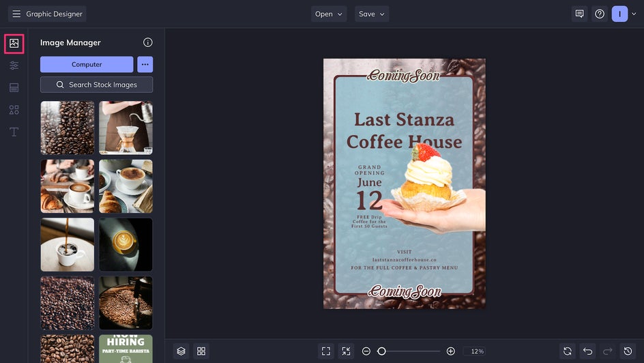This screenshot has height=363, width=644.
Task: Select the coffee roaster thumbnail
Action: point(126,303)
